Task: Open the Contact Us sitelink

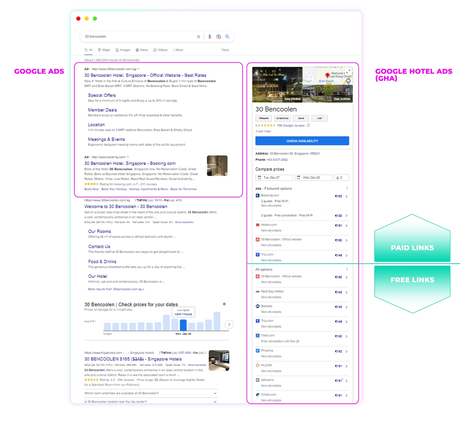Action: (99, 246)
